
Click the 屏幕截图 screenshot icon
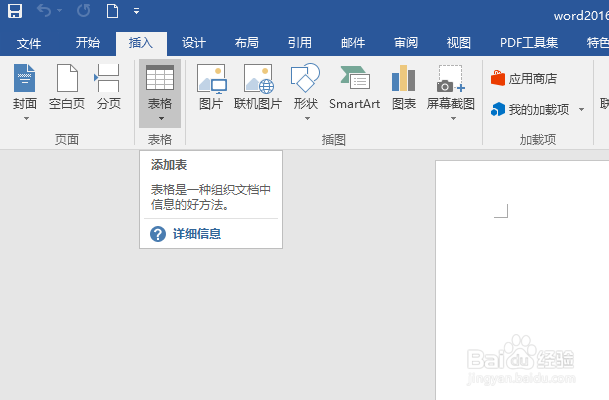click(x=451, y=79)
